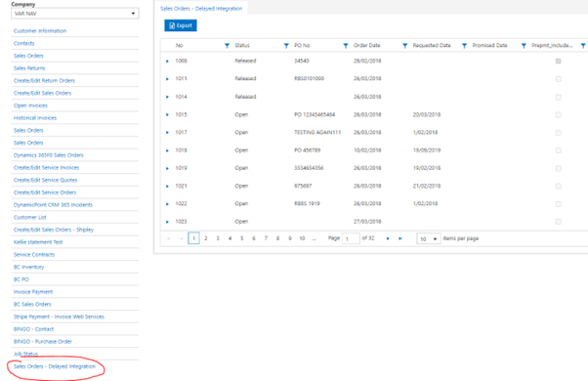
Task: Select PO No cell TESTING AGAIN111
Action: pos(317,133)
